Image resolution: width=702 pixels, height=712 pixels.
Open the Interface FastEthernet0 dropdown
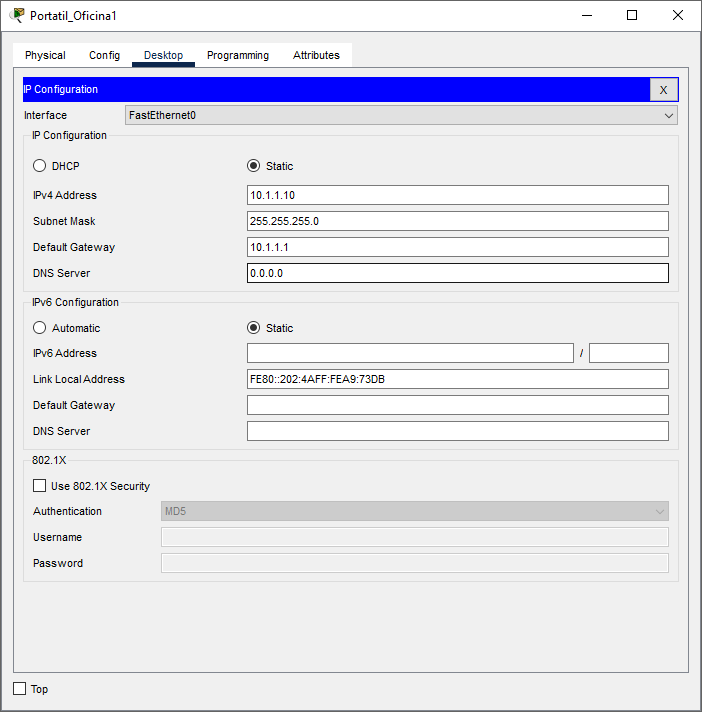point(401,115)
